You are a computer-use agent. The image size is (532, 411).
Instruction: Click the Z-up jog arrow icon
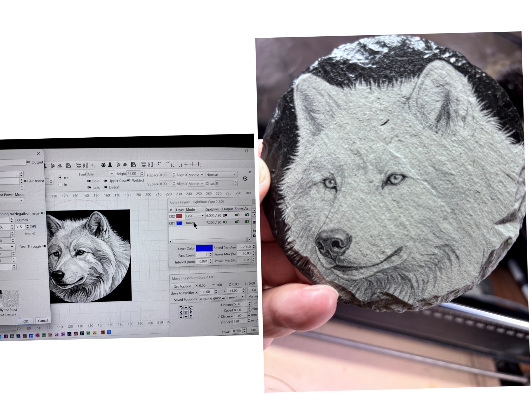pyautogui.click(x=191, y=316)
